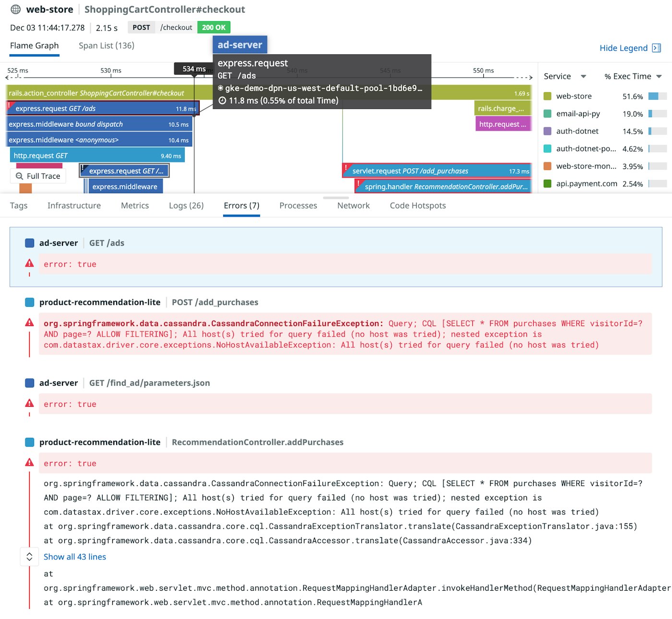The height and width of the screenshot is (619, 672).
Task: Click the auth-dotnet color swatch in legend
Action: [547, 131]
